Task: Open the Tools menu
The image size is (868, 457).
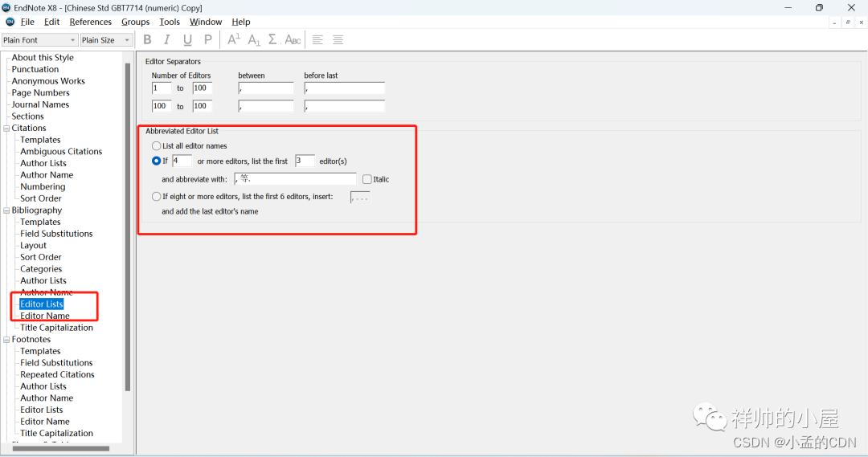Action: 170,22
